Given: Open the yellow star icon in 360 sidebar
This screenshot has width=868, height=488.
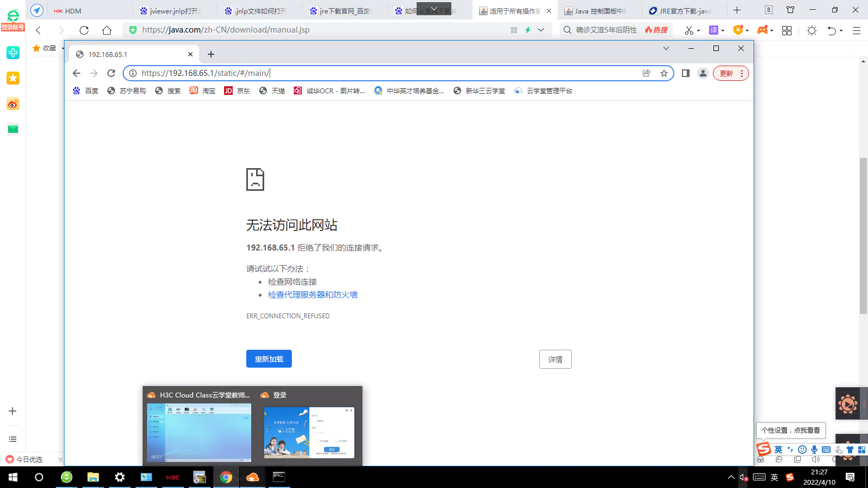Looking at the screenshot, I should [x=13, y=78].
